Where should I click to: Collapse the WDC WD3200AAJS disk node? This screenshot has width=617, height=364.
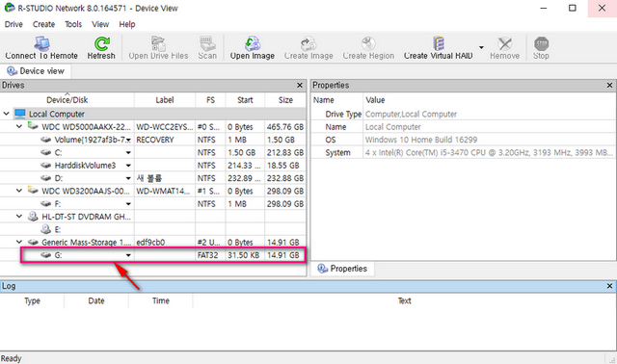point(19,191)
